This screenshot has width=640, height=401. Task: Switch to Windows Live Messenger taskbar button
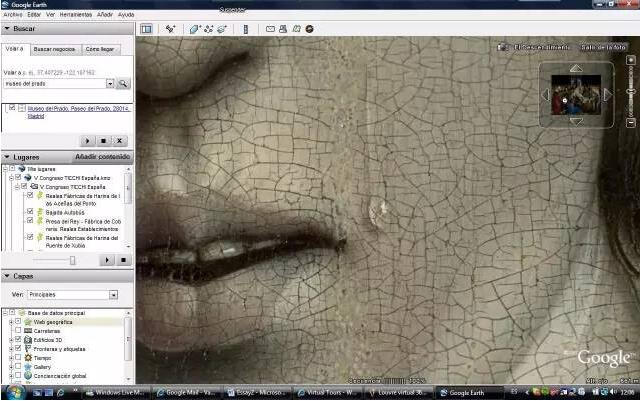(x=116, y=392)
